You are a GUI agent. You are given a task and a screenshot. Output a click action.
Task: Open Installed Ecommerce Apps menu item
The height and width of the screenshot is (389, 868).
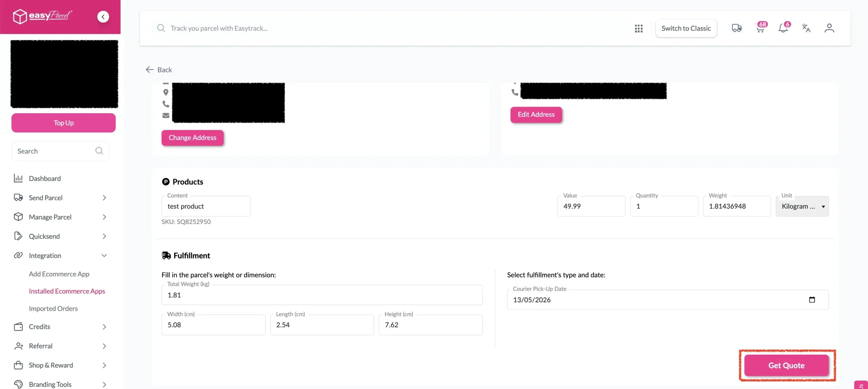67,291
